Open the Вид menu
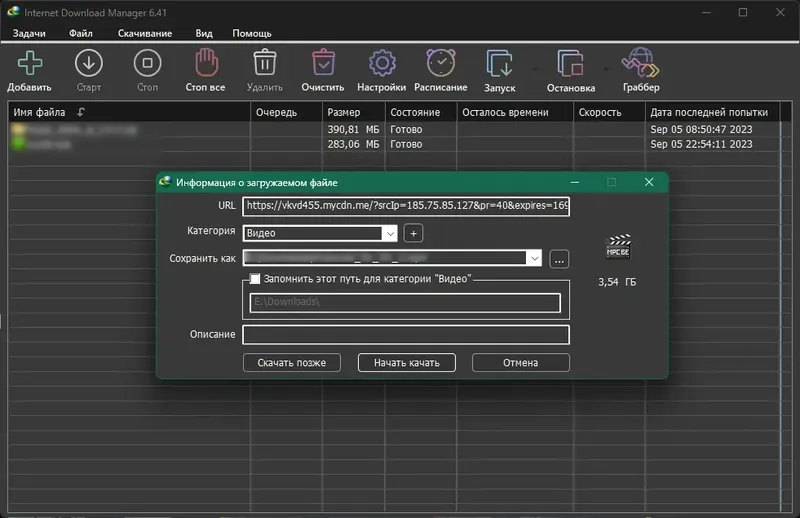 (x=204, y=33)
